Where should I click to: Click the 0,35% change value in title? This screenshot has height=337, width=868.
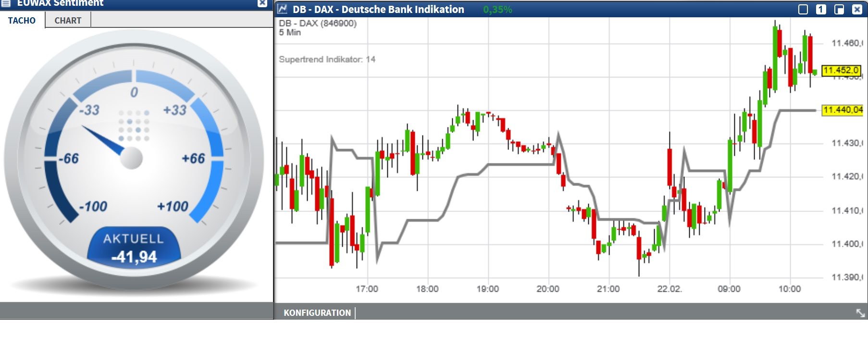coord(497,9)
